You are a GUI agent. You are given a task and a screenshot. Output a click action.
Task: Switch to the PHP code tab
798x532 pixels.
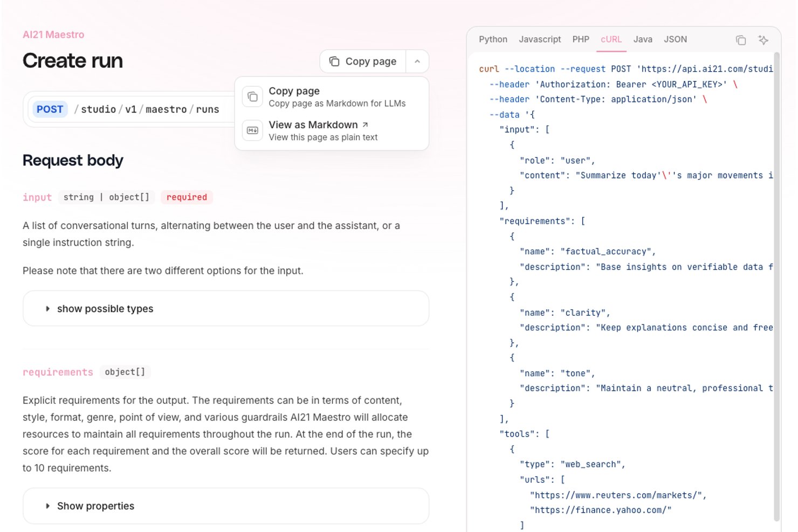[581, 39]
